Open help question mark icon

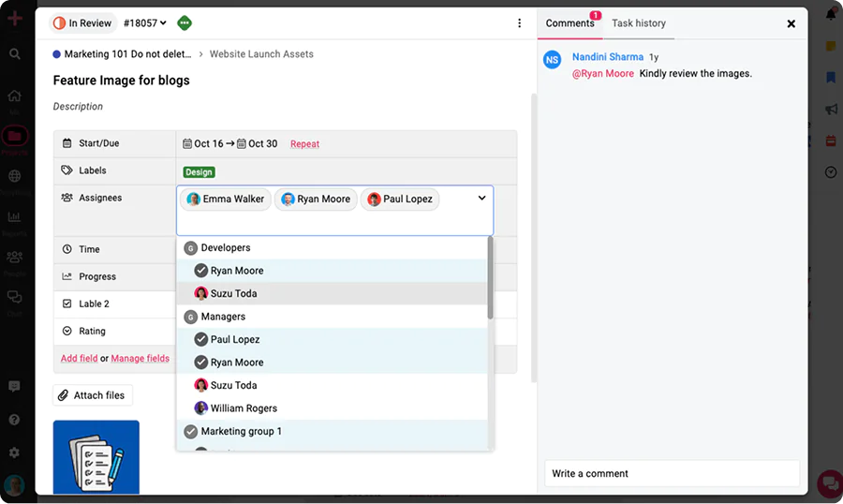pyautogui.click(x=14, y=420)
